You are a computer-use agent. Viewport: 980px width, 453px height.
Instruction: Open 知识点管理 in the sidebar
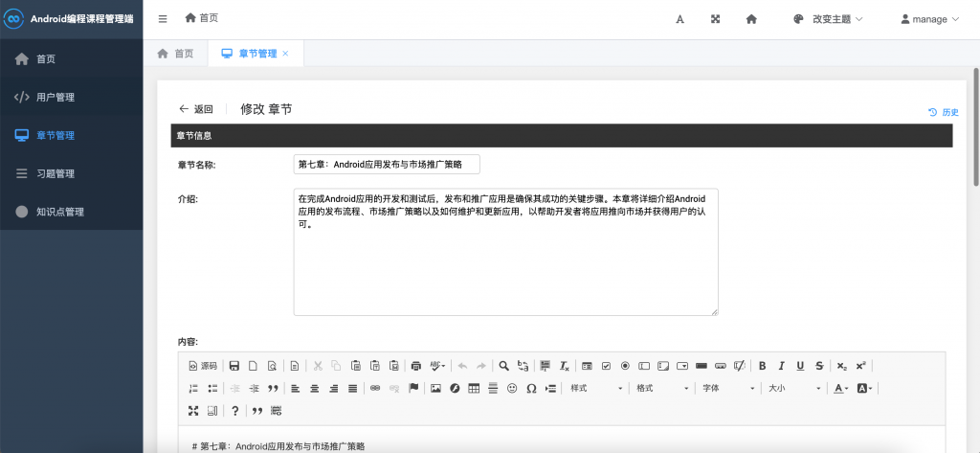pyautogui.click(x=71, y=212)
